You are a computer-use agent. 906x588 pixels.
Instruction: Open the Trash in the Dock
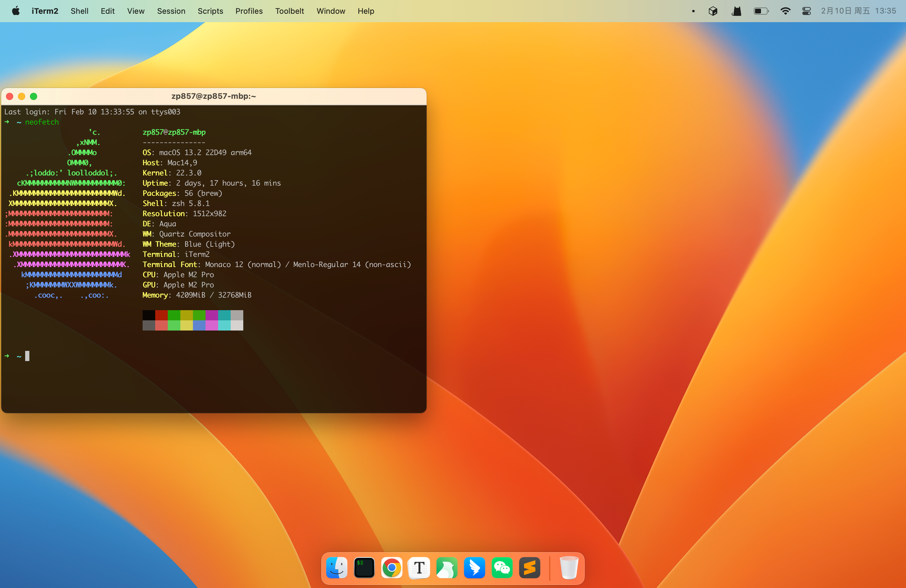click(x=569, y=568)
